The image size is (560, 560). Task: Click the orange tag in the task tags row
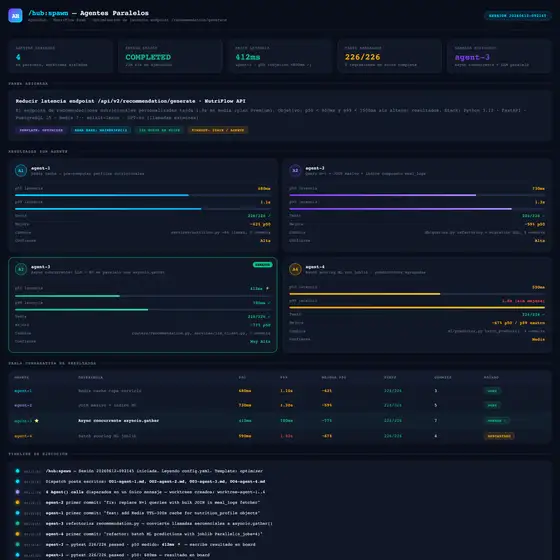click(218, 130)
